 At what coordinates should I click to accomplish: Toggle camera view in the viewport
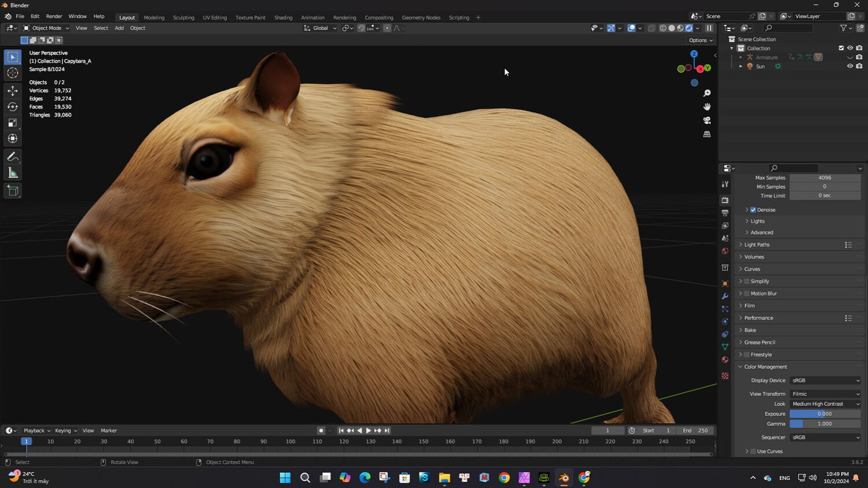(707, 120)
